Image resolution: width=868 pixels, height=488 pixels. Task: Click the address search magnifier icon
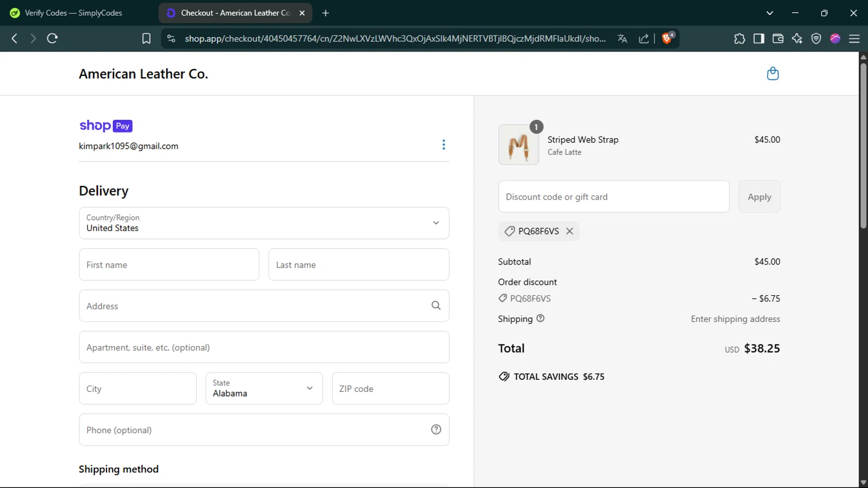(436, 306)
